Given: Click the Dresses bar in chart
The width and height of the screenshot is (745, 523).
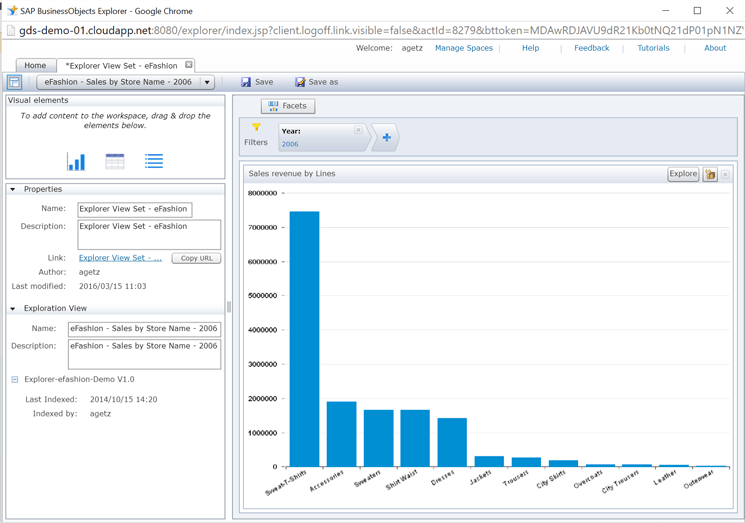Looking at the screenshot, I should click(x=452, y=442).
